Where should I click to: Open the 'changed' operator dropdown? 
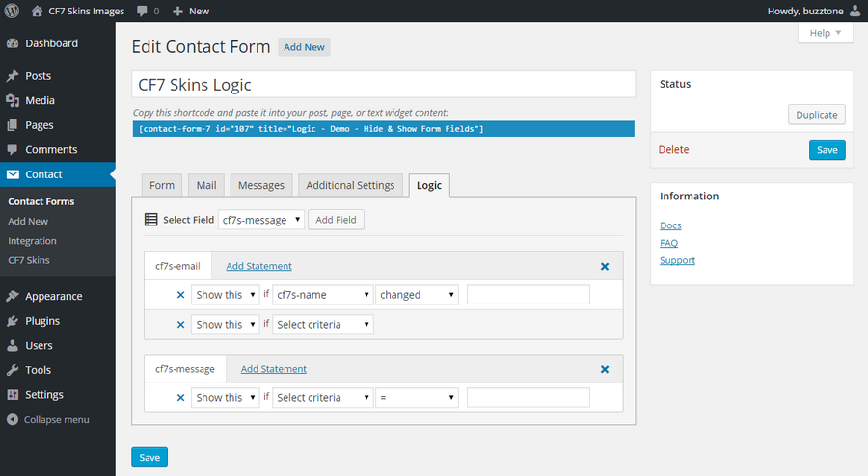click(x=417, y=295)
